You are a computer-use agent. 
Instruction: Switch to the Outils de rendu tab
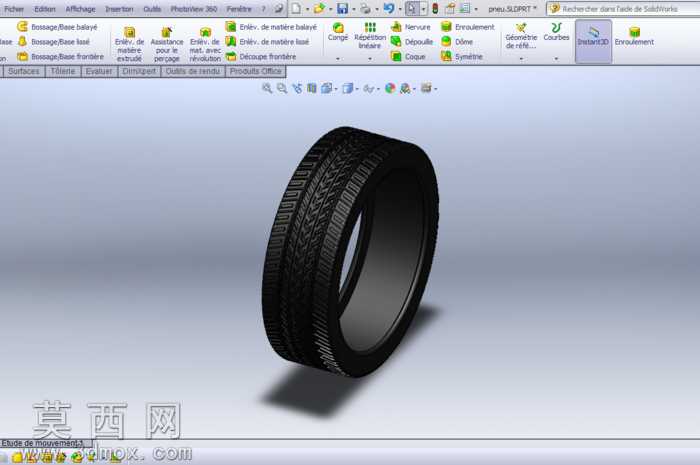click(193, 71)
